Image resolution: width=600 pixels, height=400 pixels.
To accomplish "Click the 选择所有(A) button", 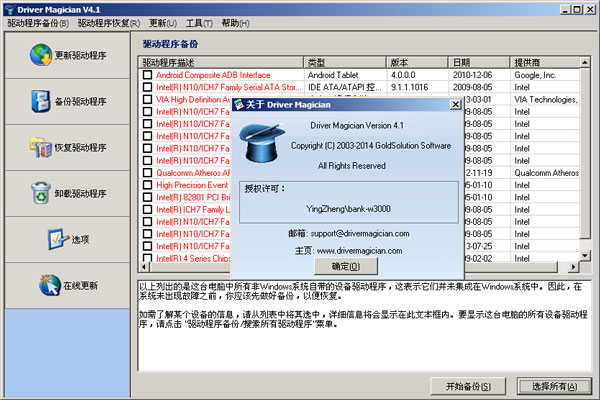I will tap(554, 387).
